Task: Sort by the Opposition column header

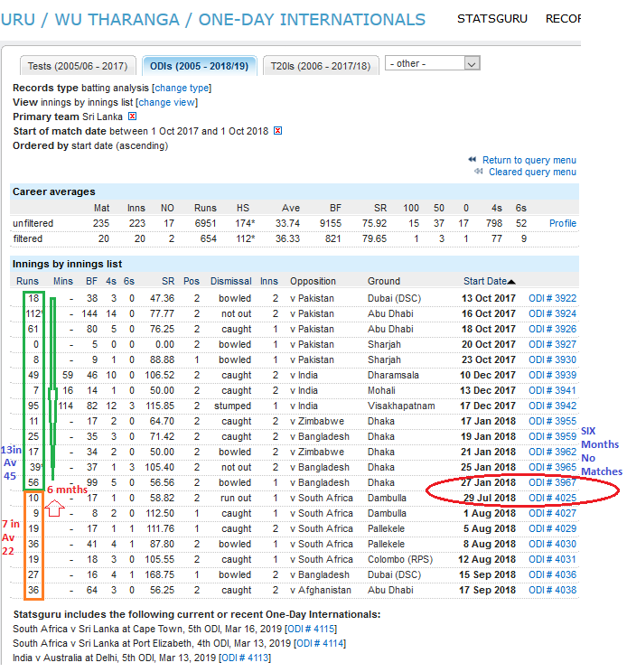Action: point(313,282)
